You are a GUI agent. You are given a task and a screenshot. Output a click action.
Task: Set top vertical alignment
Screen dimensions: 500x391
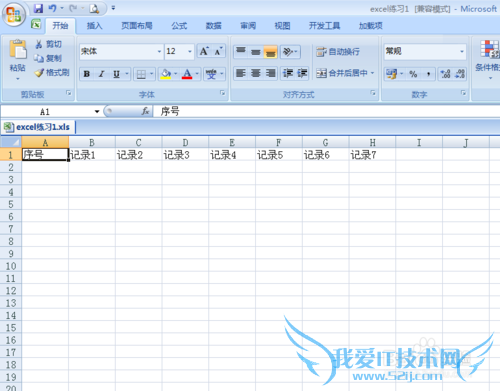[241, 52]
